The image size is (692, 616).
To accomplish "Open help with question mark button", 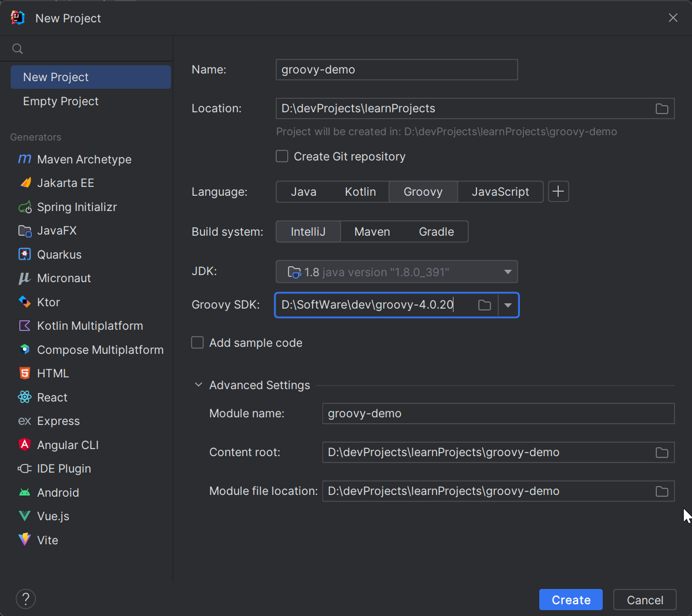I will pyautogui.click(x=26, y=599).
